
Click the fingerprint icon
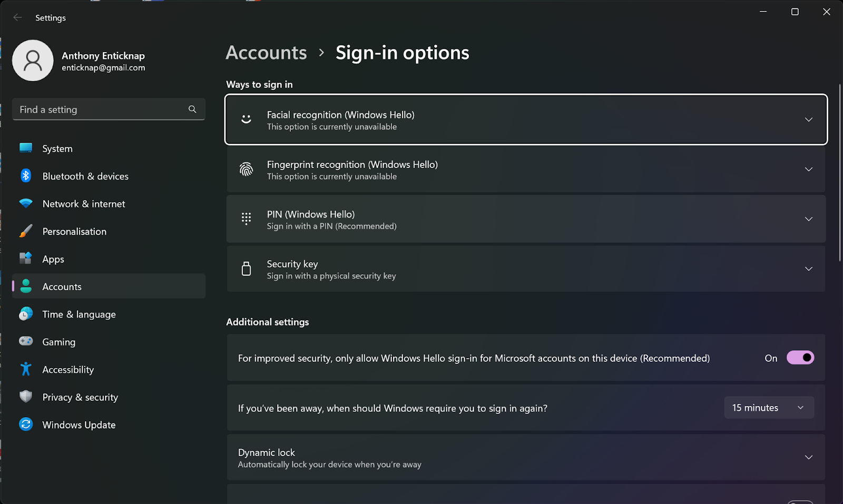click(246, 169)
